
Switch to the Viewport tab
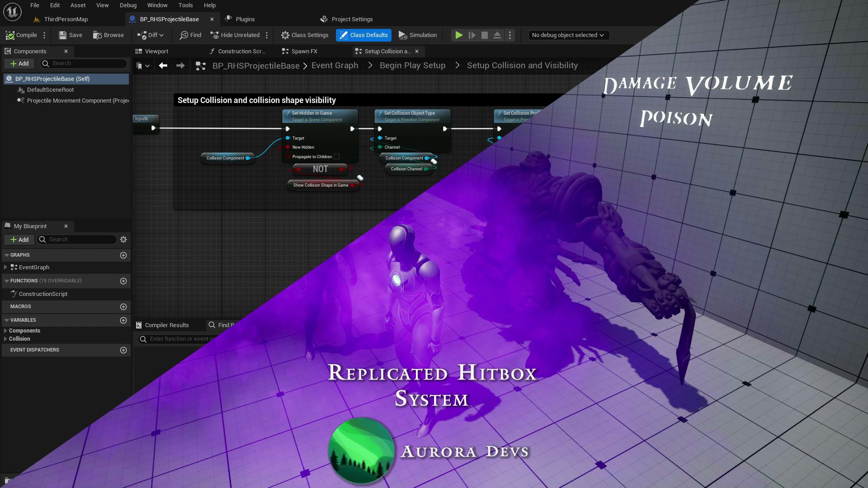157,51
